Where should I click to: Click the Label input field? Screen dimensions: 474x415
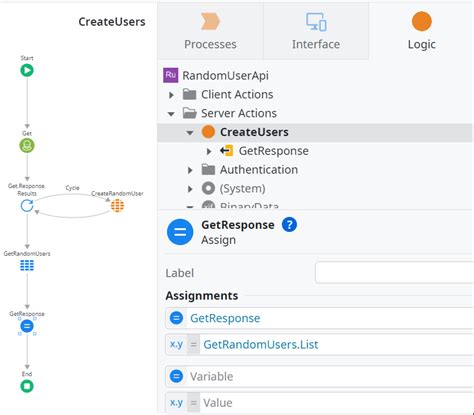pos(394,273)
